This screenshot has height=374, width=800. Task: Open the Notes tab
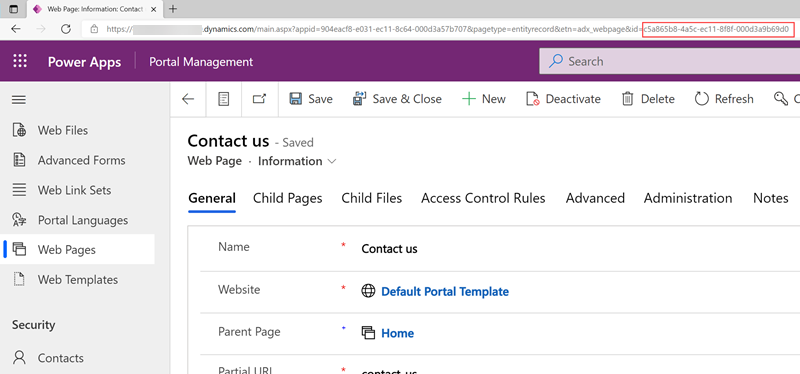click(770, 198)
